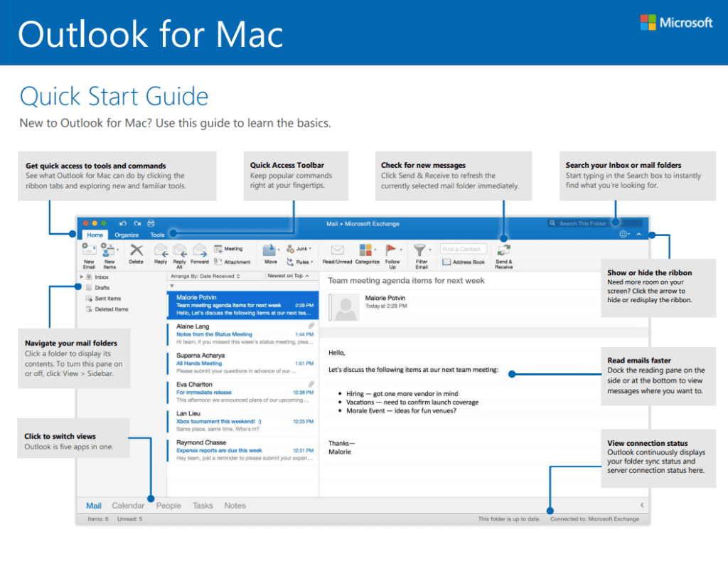Toggle the ribbon visibility with the chevron arrow
This screenshot has height=561, width=728.
[638, 233]
